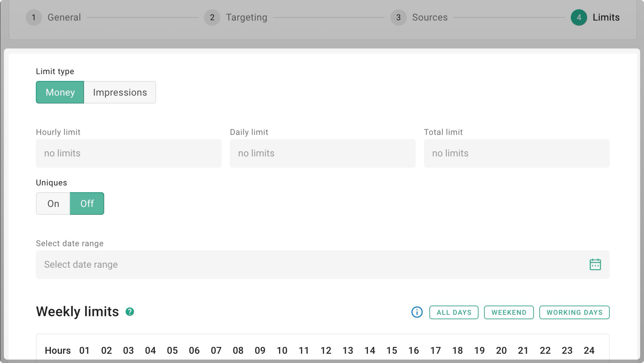Go to the Targeting step
The image size is (644, 363).
(247, 17)
